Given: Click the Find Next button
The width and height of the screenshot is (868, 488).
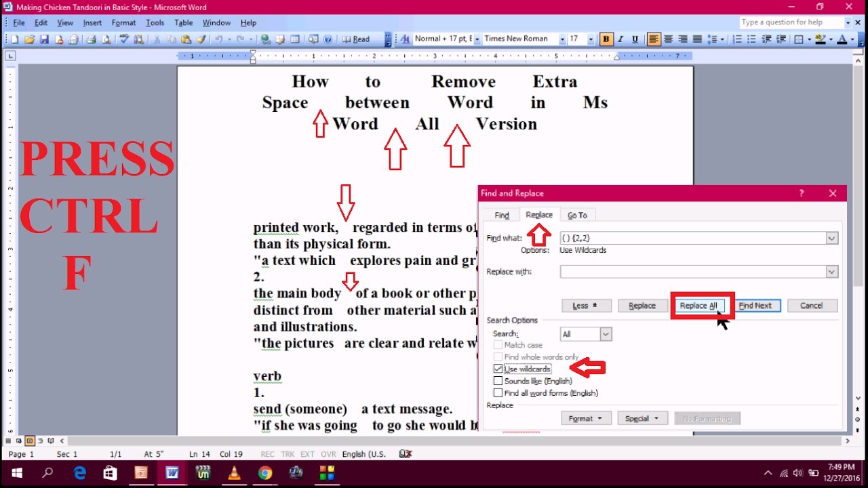Looking at the screenshot, I should tap(755, 306).
